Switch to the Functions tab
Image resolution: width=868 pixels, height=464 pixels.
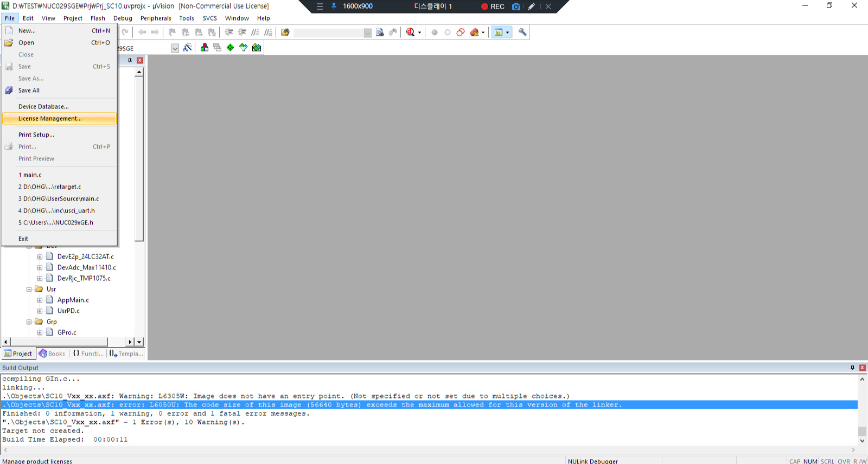(88, 353)
